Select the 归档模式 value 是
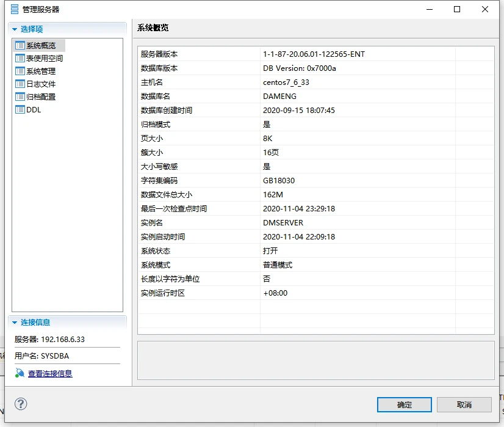 click(x=267, y=124)
